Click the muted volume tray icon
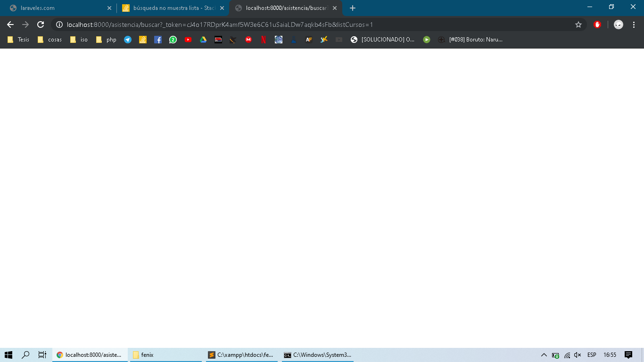 pyautogui.click(x=578, y=355)
